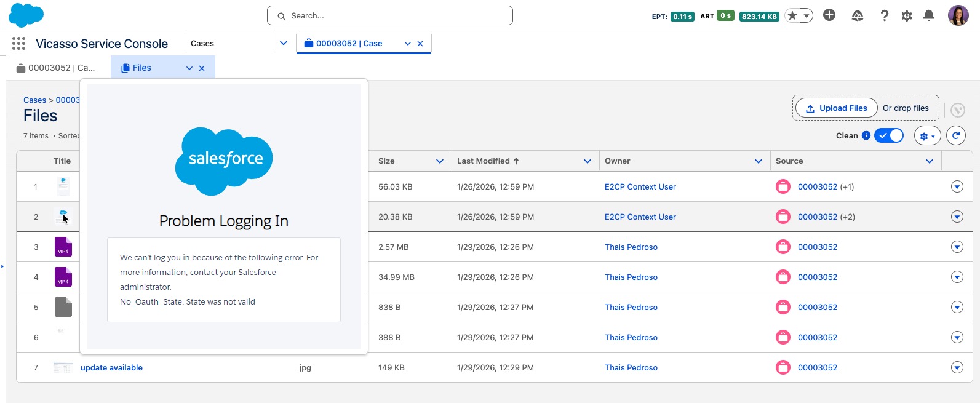Click the source icon in the 149 KB row

coord(783,367)
